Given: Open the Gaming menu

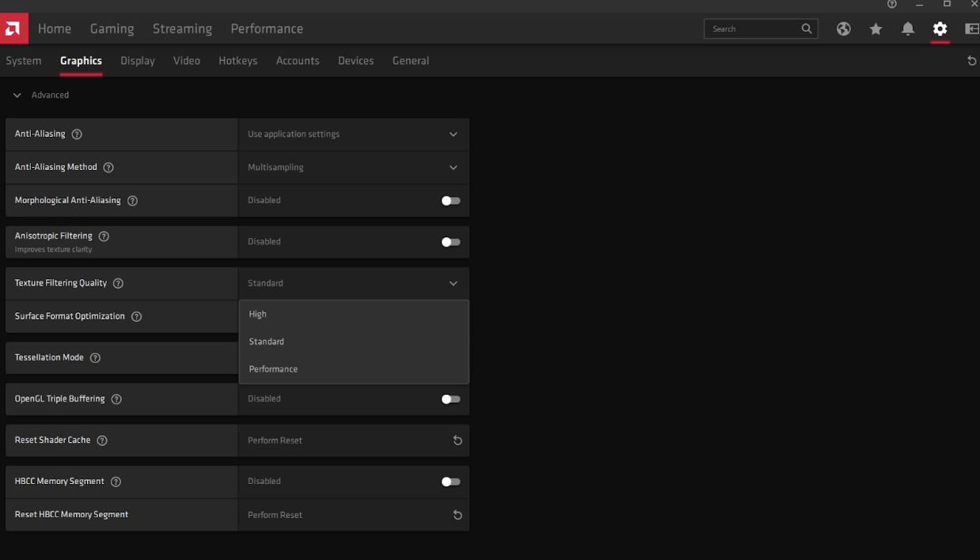Looking at the screenshot, I should (x=112, y=28).
